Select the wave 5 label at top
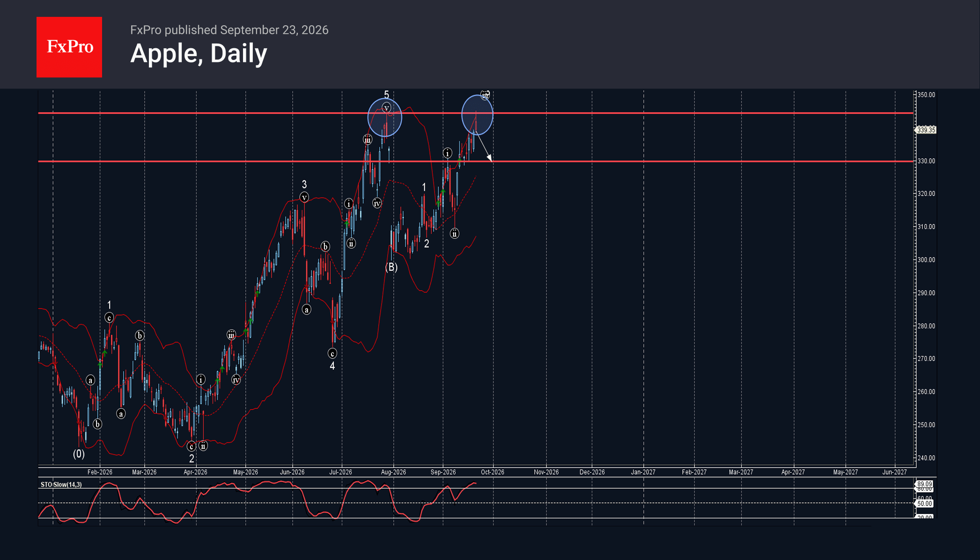This screenshot has height=560, width=980. pyautogui.click(x=386, y=95)
